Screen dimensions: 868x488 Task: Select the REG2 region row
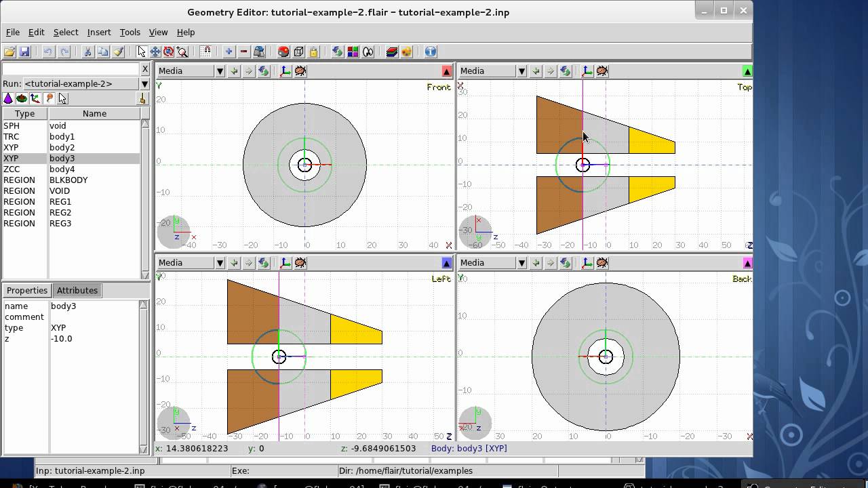point(71,212)
